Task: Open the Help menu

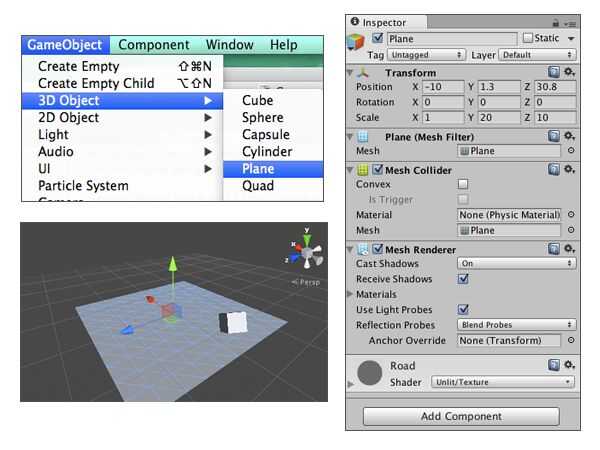Action: tap(284, 45)
